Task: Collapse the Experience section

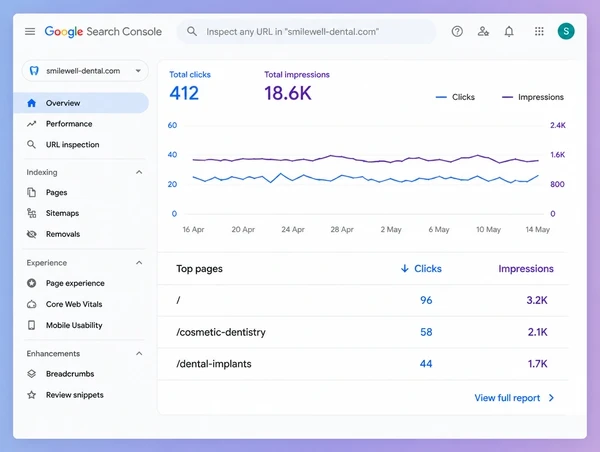Action: [139, 263]
